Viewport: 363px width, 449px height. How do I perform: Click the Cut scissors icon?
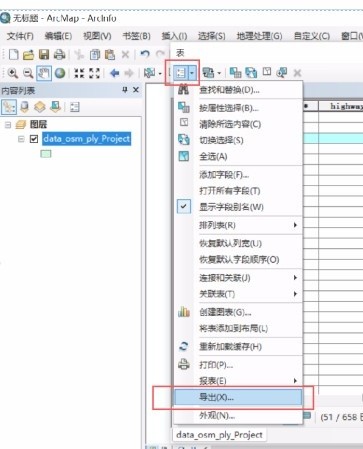click(x=79, y=54)
